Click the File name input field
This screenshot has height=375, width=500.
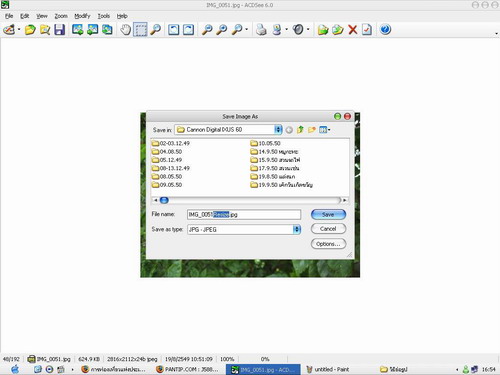tap(244, 214)
